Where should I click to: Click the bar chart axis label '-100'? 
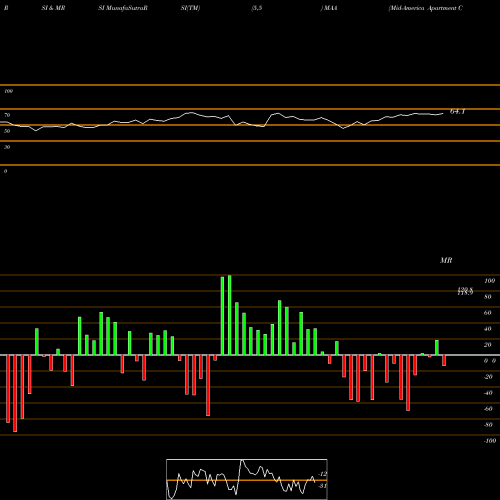click(490, 441)
